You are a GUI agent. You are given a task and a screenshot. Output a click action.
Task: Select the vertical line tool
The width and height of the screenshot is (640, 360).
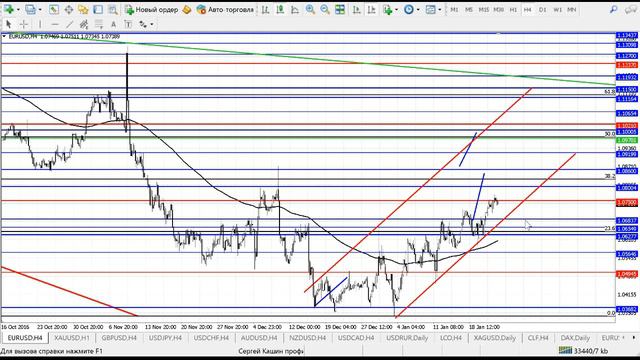pos(40,24)
